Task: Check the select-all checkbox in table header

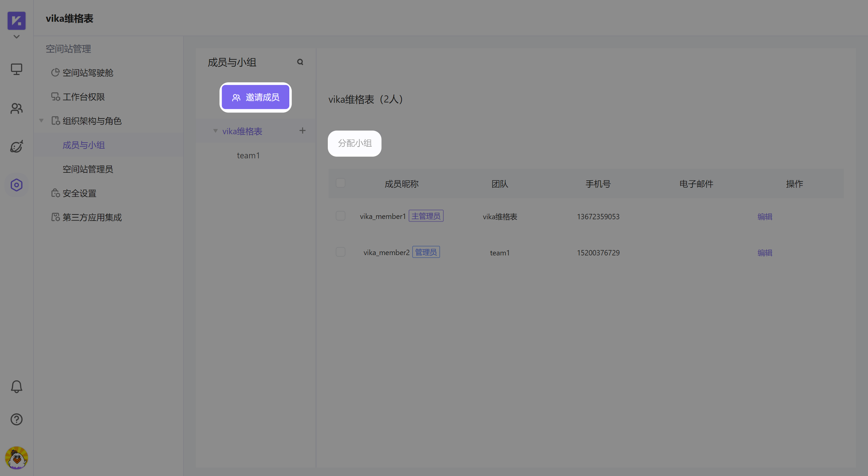Action: [x=340, y=182]
